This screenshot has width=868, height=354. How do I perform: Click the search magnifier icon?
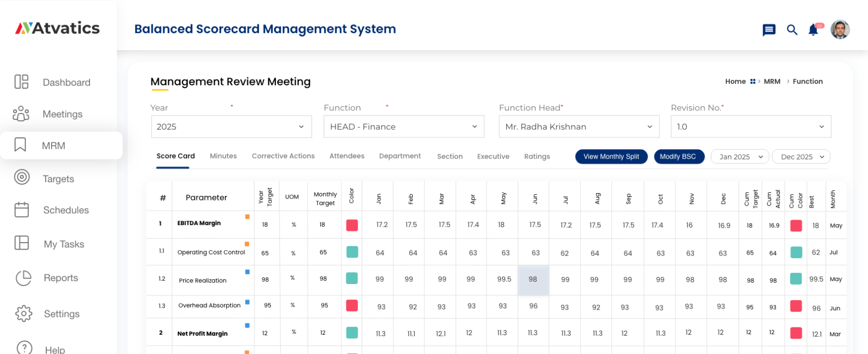pos(792,30)
